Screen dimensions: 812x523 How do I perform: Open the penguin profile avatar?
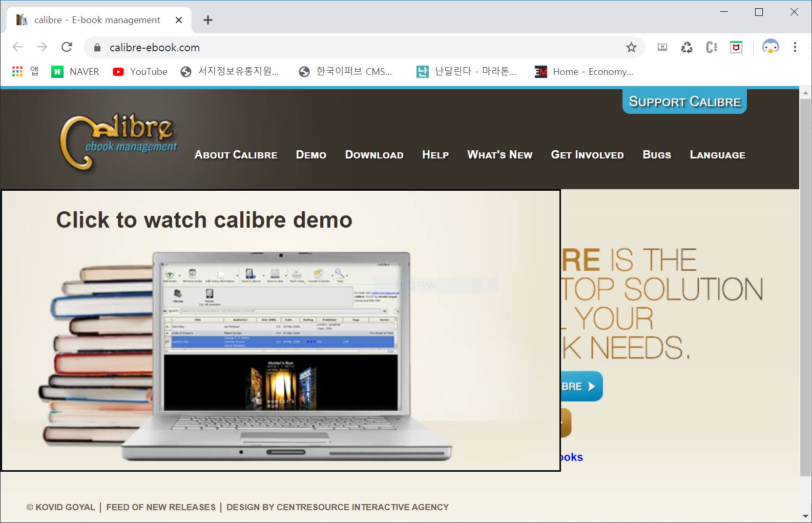771,47
